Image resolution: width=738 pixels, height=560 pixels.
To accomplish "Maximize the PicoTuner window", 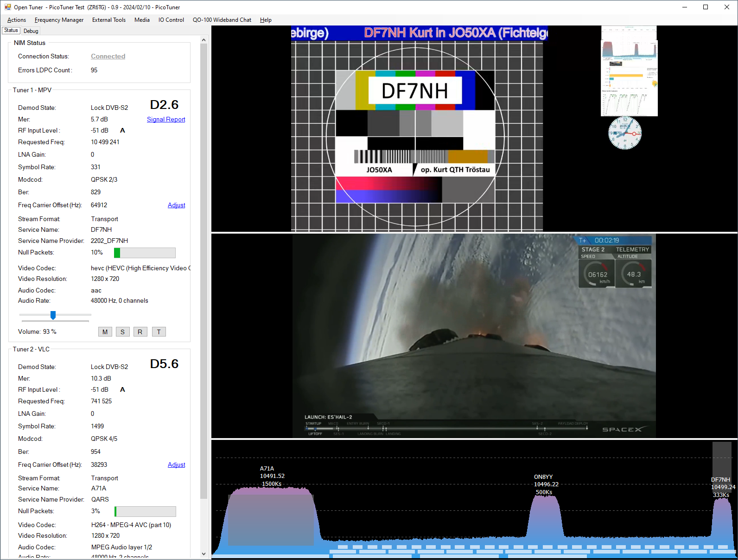I will [x=706, y=7].
